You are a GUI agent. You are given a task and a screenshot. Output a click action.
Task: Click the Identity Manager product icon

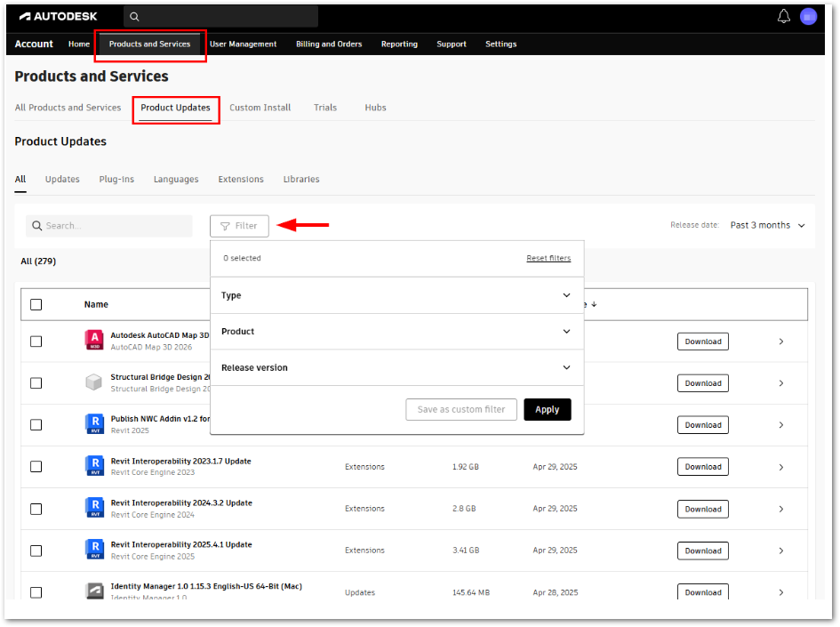pyautogui.click(x=94, y=591)
